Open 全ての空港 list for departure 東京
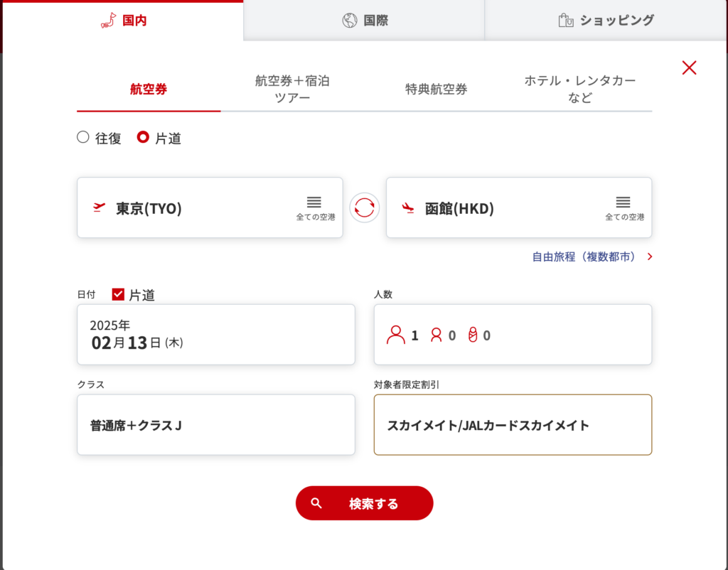Viewport: 728px width, 570px height. [x=315, y=208]
